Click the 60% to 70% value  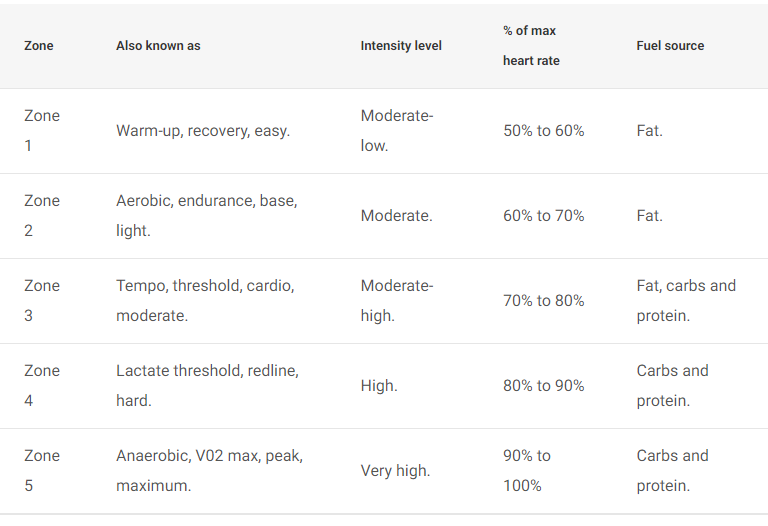[544, 215]
